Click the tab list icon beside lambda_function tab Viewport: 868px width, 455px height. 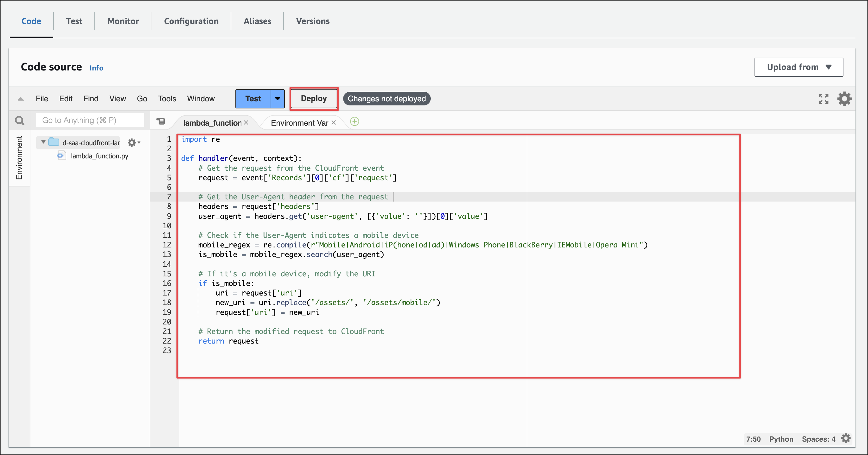pyautogui.click(x=161, y=122)
